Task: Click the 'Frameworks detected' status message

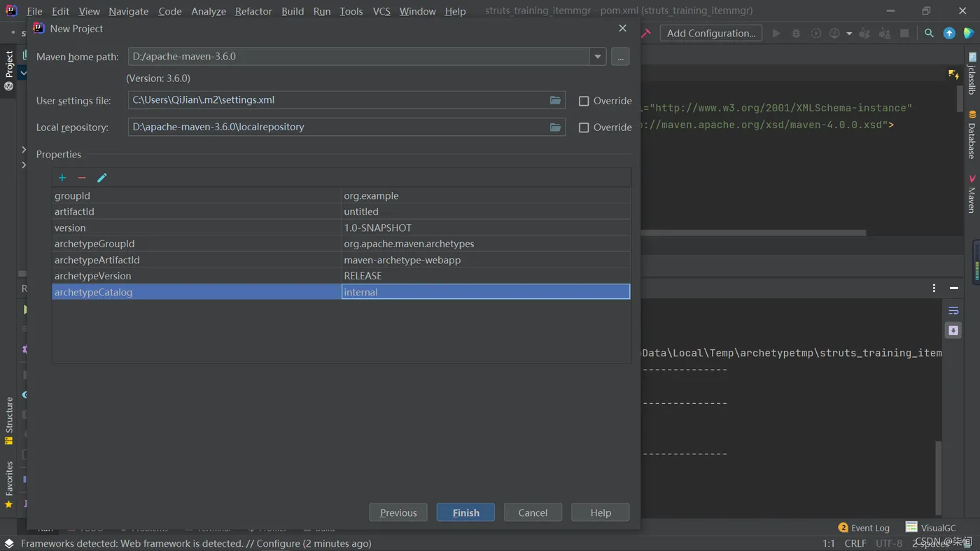Action: (196, 543)
